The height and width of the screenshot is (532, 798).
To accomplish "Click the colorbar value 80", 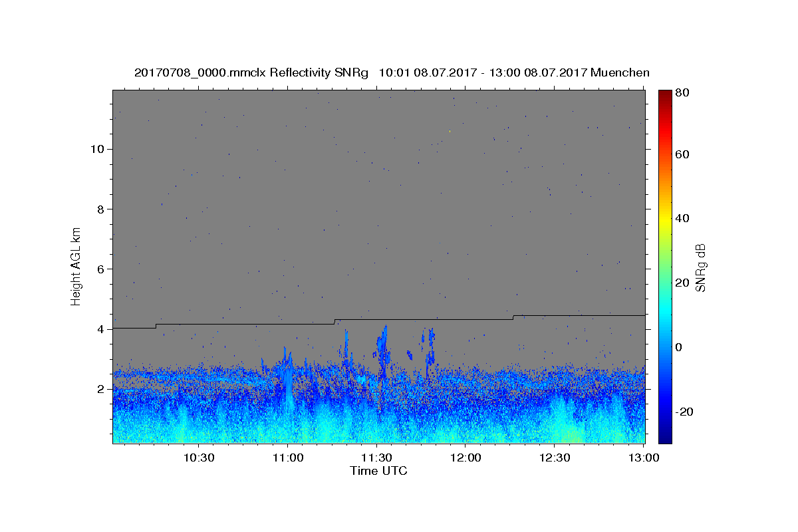I will pos(684,93).
